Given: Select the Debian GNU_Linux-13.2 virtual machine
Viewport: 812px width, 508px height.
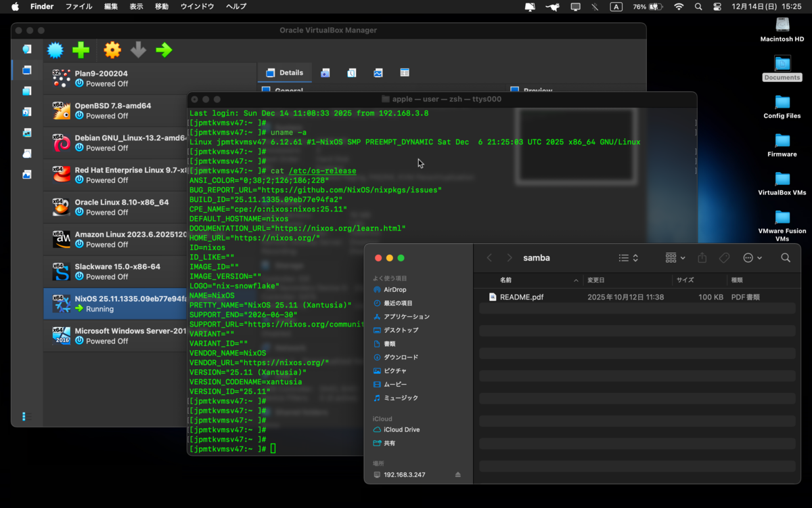Looking at the screenshot, I should pyautogui.click(x=116, y=143).
